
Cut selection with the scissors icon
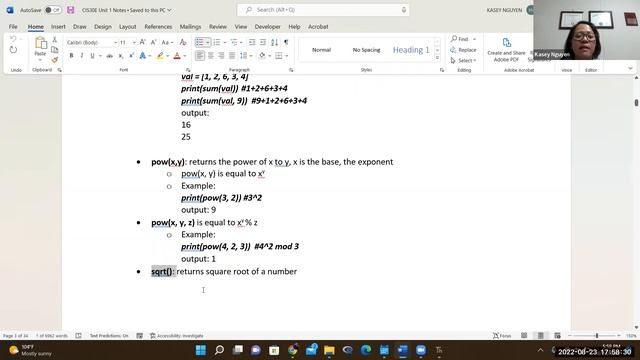55,40
